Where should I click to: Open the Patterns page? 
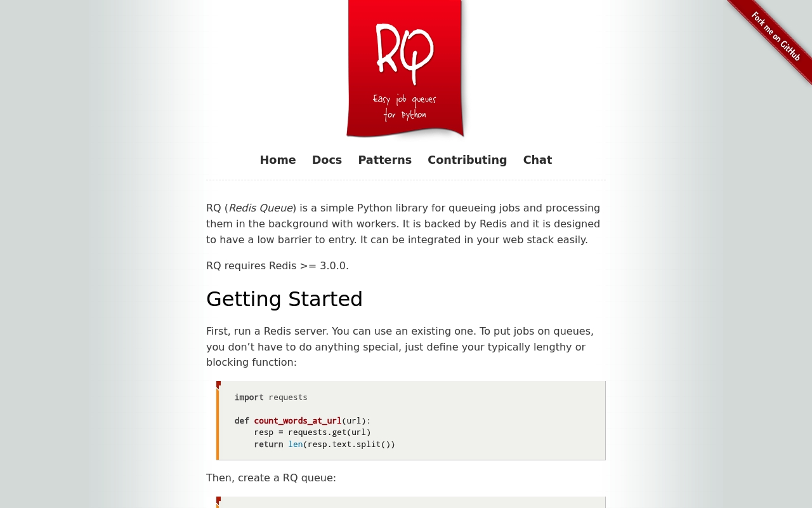click(x=384, y=160)
